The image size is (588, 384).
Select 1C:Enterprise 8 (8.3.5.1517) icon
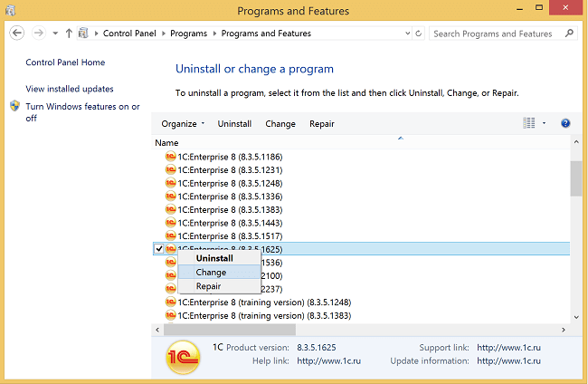[x=171, y=235]
